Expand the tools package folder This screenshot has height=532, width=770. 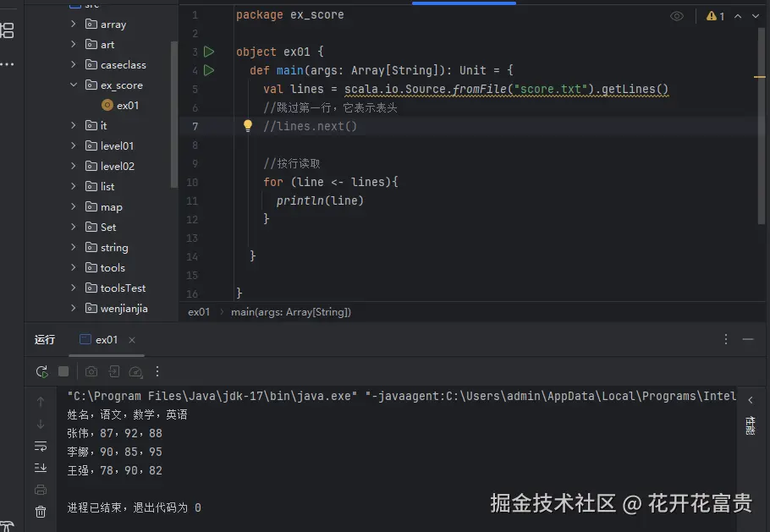coord(74,267)
